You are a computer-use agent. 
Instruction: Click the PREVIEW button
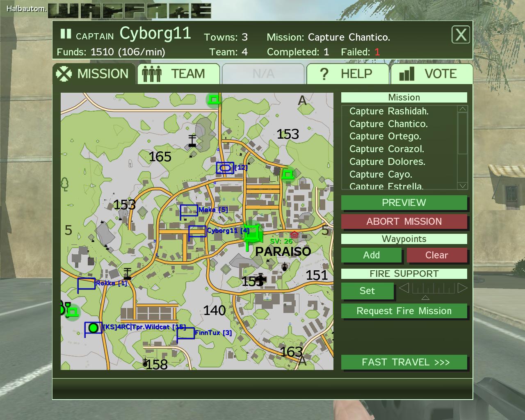pyautogui.click(x=404, y=203)
